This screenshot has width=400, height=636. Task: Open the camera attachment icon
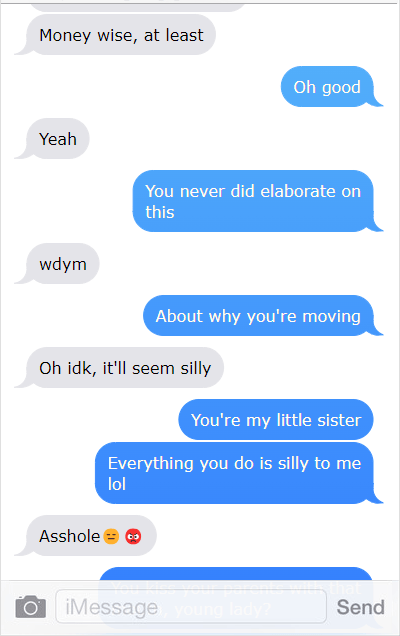30,606
